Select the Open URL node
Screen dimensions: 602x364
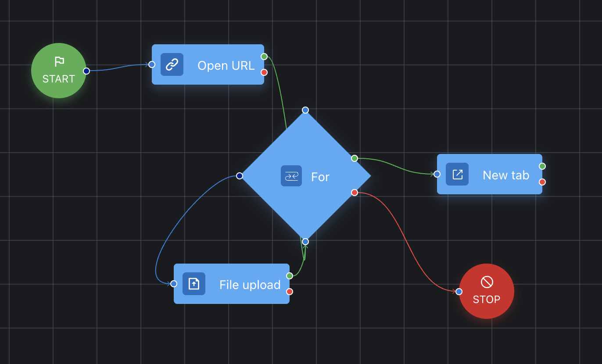pyautogui.click(x=208, y=64)
